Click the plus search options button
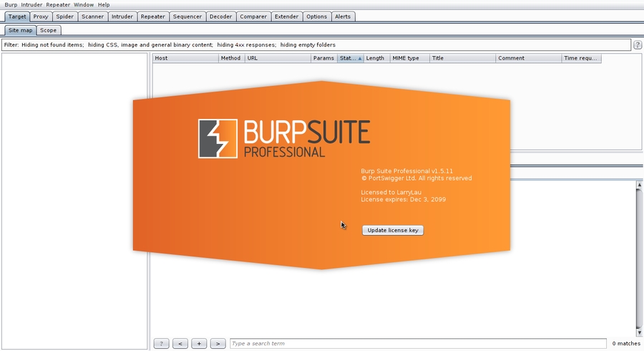Viewport: 644px width, 351px height. pyautogui.click(x=199, y=344)
